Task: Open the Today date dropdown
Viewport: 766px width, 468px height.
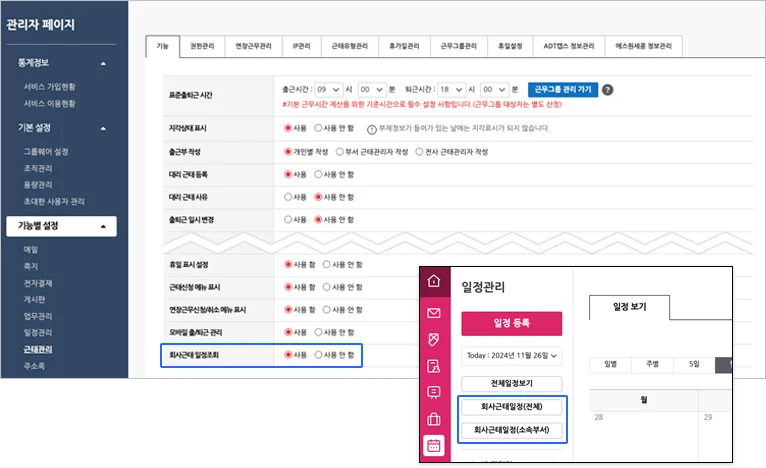Action: point(512,355)
